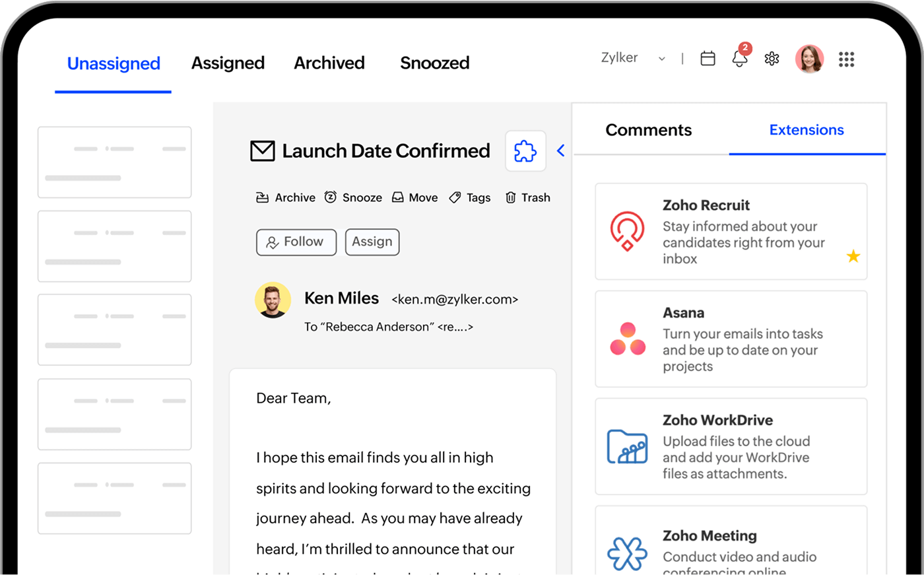The width and height of the screenshot is (924, 575).
Task: Click the Asana logo icon
Action: [628, 339]
